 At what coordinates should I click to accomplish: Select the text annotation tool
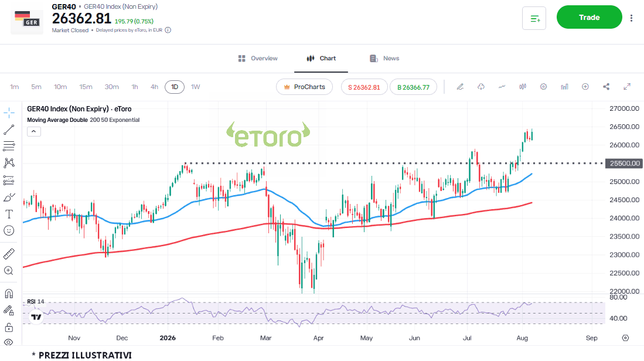click(x=9, y=214)
